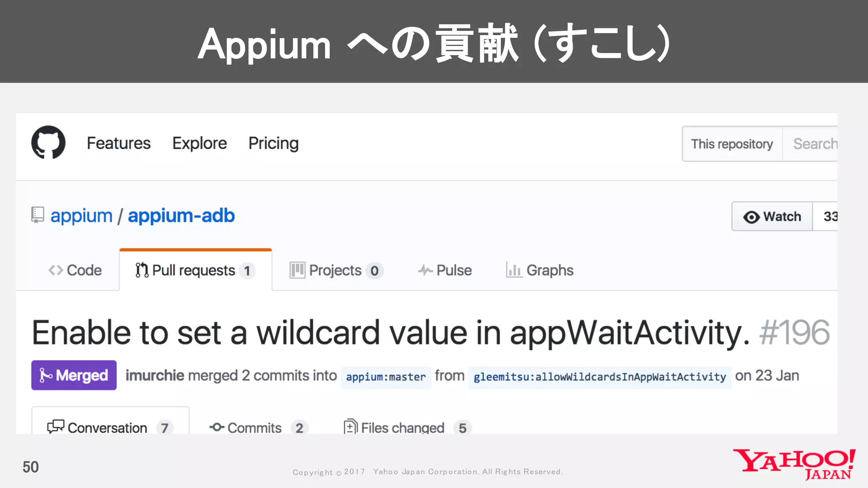Open the watchers count 33
This screenshot has height=488, width=868.
click(826, 216)
